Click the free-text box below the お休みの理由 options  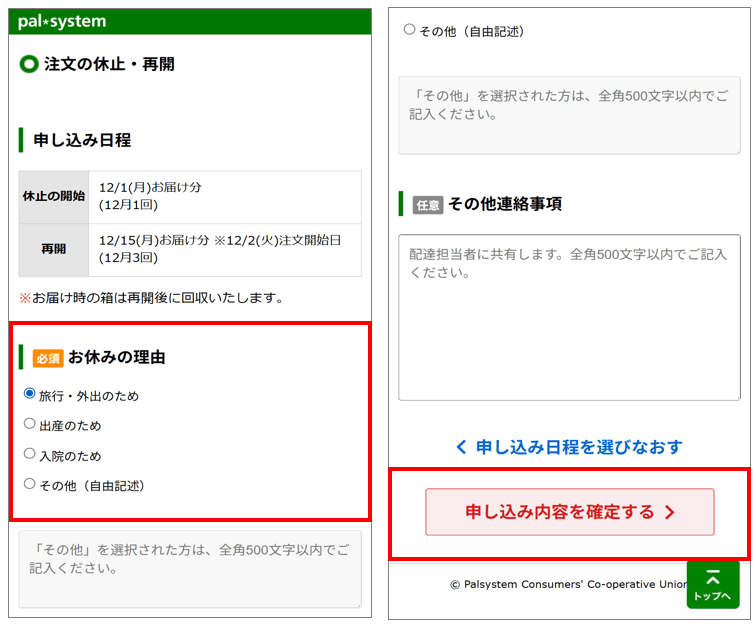tap(190, 568)
